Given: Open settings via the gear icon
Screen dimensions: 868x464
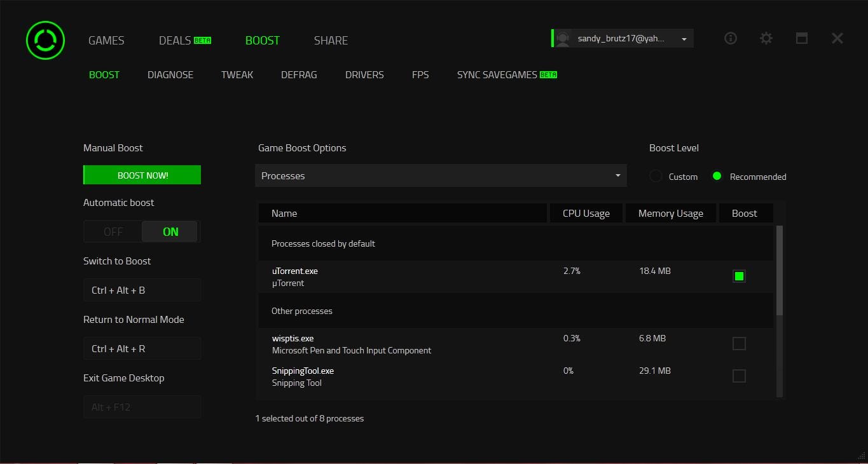Looking at the screenshot, I should click(x=766, y=38).
